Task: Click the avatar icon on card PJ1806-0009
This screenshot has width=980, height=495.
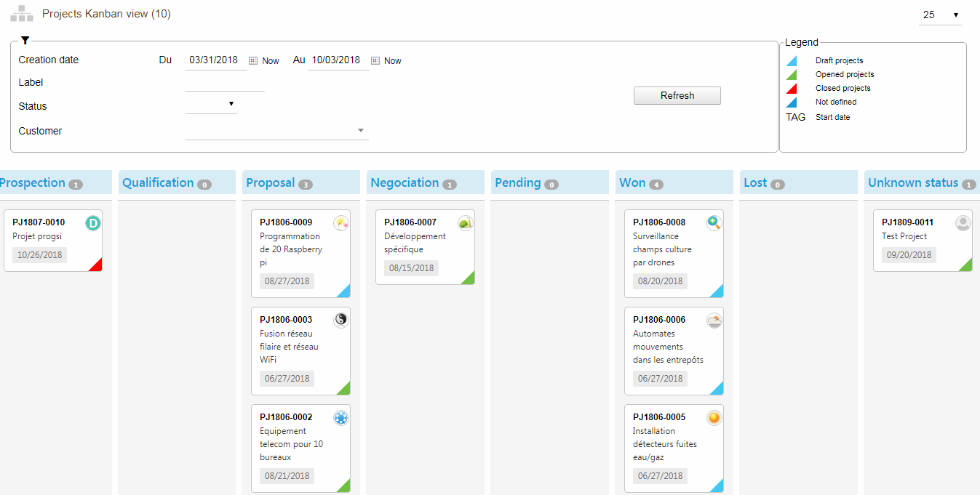Action: pos(340,223)
